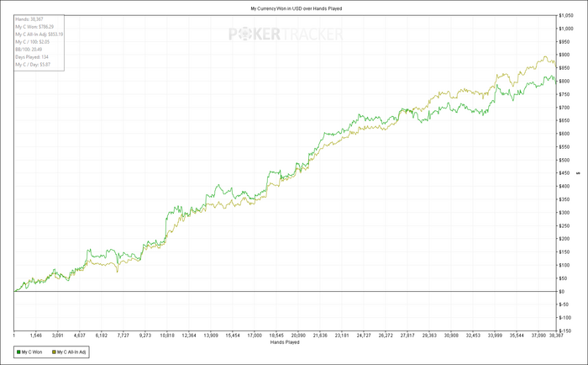Screen dimensions: 588x365
Task: Select the 'My C Won' legend label
Action: [32, 352]
